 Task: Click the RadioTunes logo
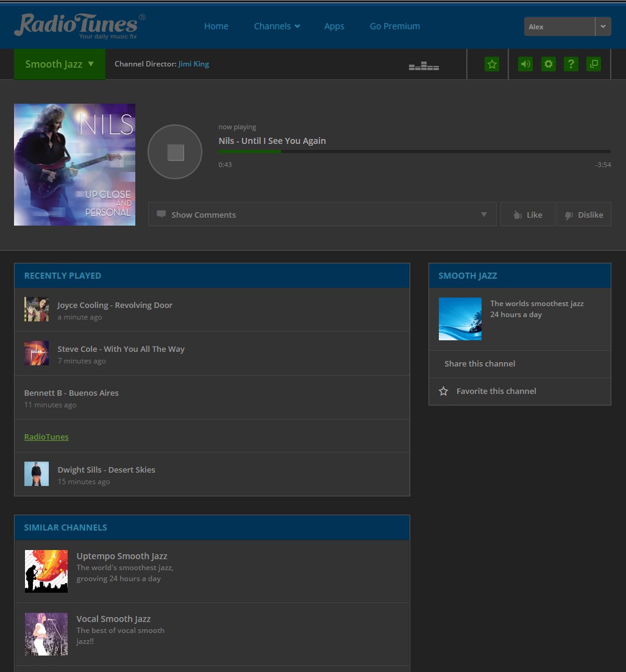pyautogui.click(x=80, y=26)
